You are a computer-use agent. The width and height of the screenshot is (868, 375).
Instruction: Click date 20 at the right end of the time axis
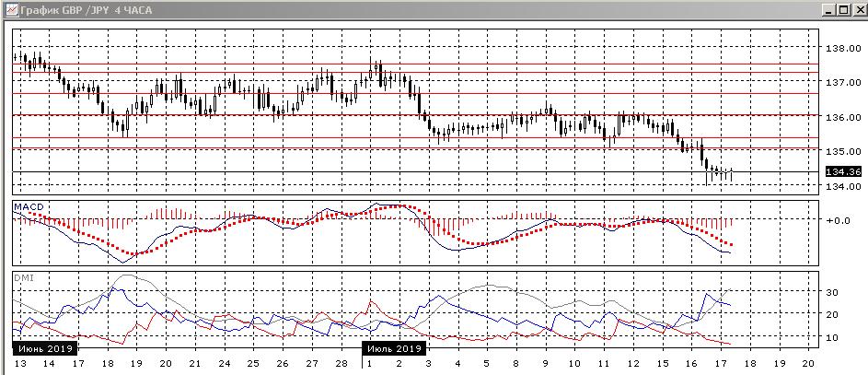tap(807, 365)
